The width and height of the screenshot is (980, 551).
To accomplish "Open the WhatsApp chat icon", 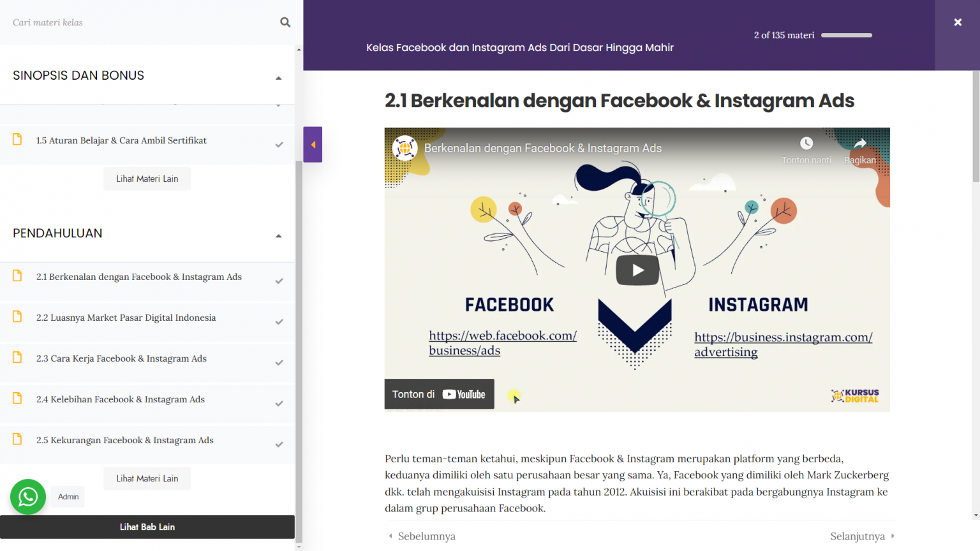I will (28, 497).
